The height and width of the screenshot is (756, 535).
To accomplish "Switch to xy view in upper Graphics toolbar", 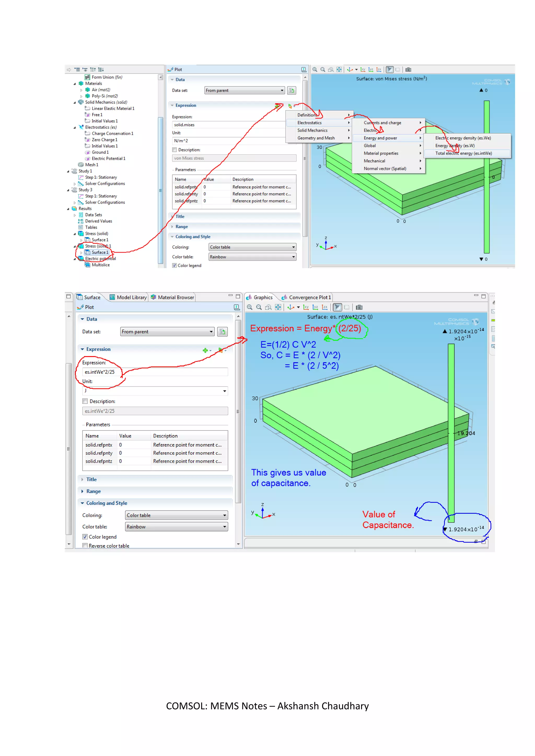I will click(363, 69).
